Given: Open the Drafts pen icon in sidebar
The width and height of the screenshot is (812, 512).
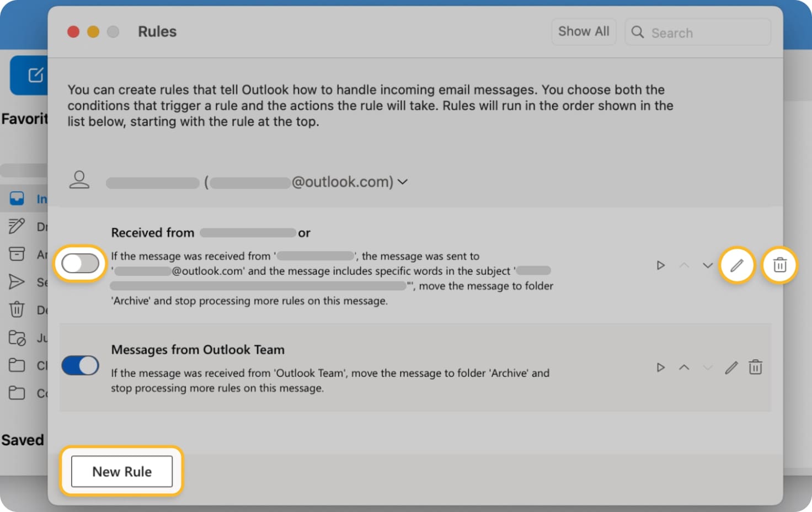Looking at the screenshot, I should 17,226.
